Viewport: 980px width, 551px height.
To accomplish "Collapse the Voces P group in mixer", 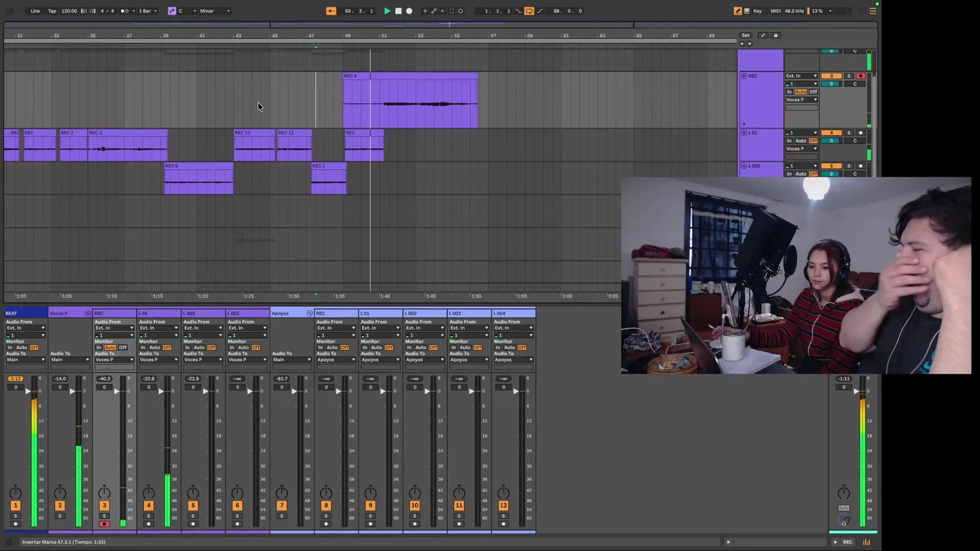I will point(88,313).
